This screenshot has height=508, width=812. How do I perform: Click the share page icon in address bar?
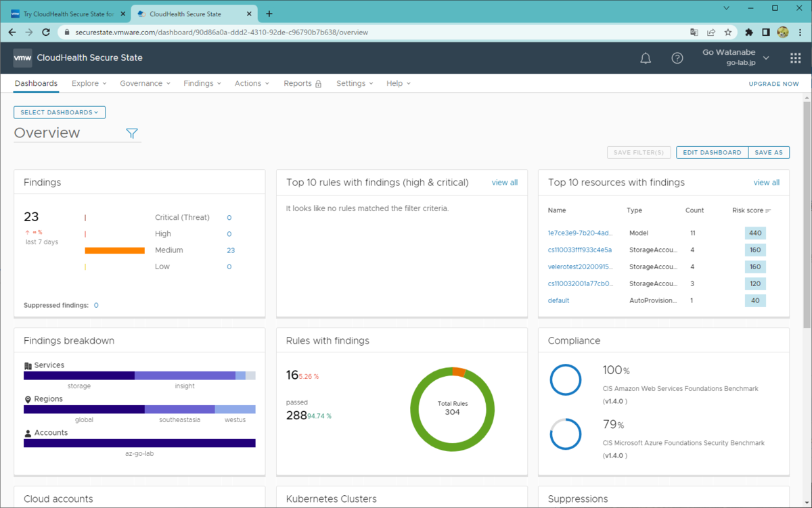click(711, 32)
